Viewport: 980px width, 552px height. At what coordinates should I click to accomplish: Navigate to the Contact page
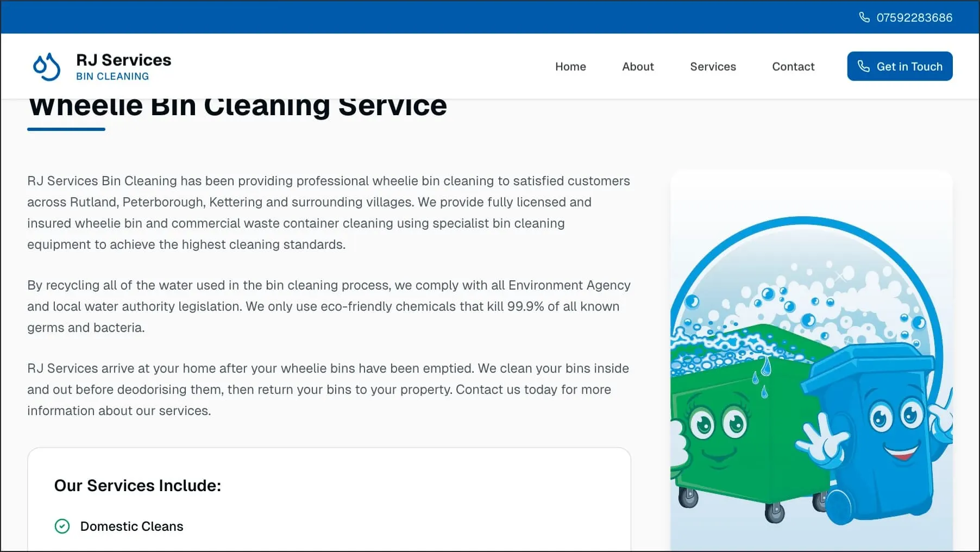click(793, 66)
